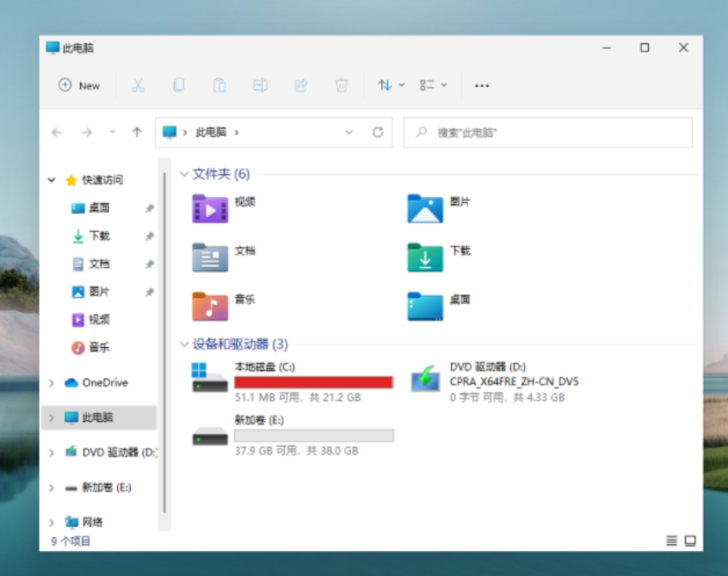
Task: Collapse the 设备和驱动器 group header
Action: pos(184,344)
